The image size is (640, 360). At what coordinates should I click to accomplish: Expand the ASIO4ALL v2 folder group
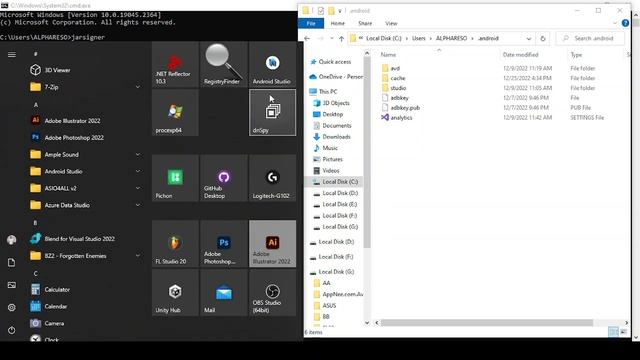pos(86,188)
